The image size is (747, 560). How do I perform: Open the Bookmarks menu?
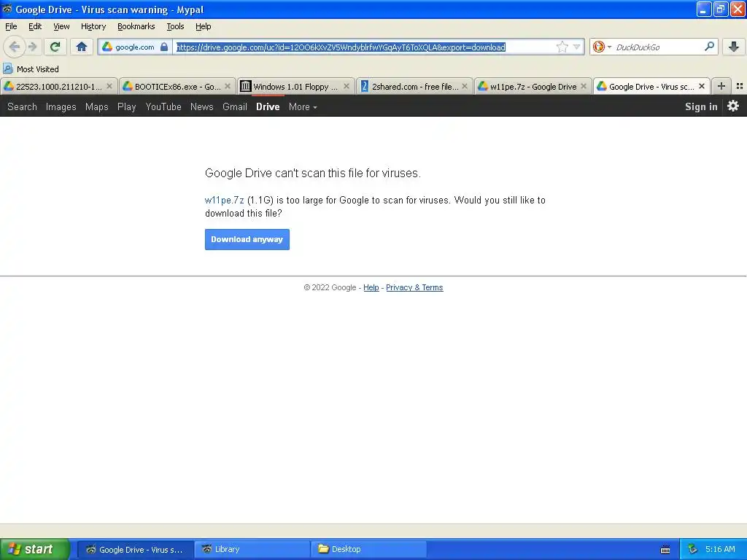(136, 26)
